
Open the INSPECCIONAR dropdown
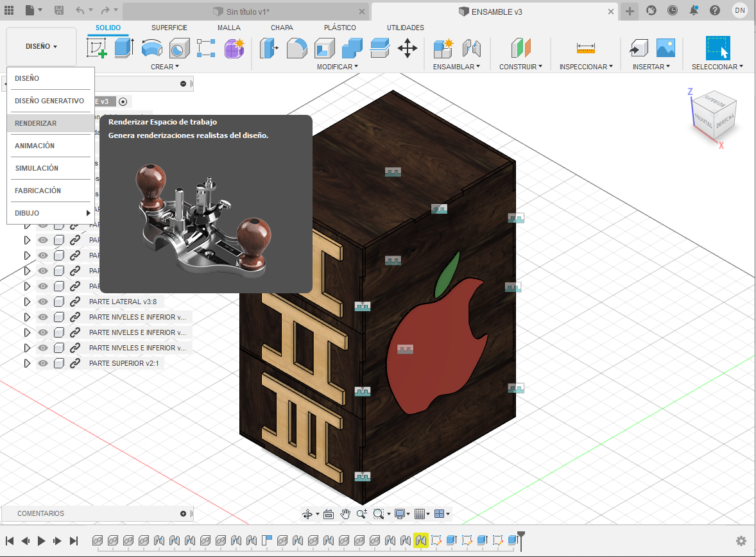coord(587,67)
